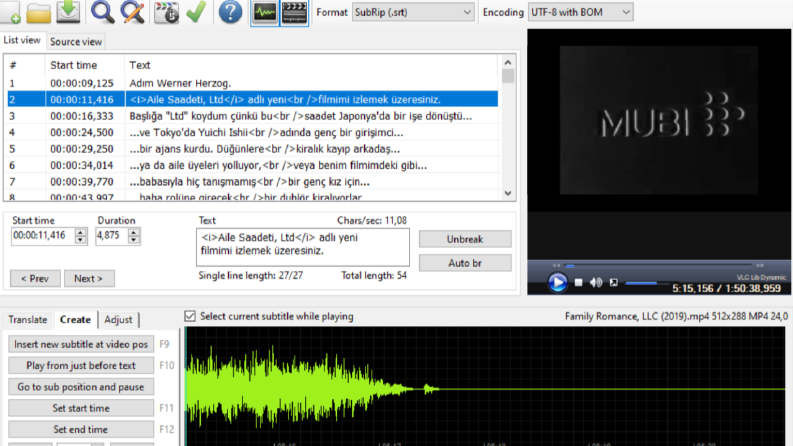Click the Start time column header
Viewport: 793px width, 446px height.
click(x=84, y=65)
